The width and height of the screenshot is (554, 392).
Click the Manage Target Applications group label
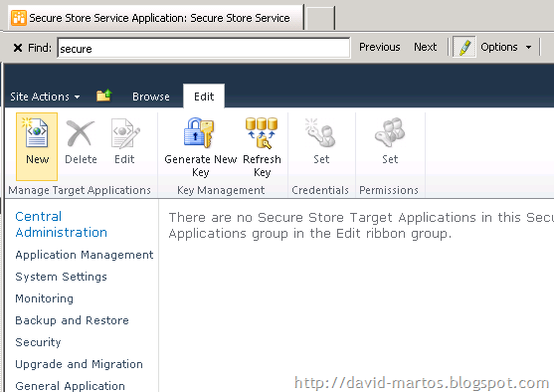80,190
